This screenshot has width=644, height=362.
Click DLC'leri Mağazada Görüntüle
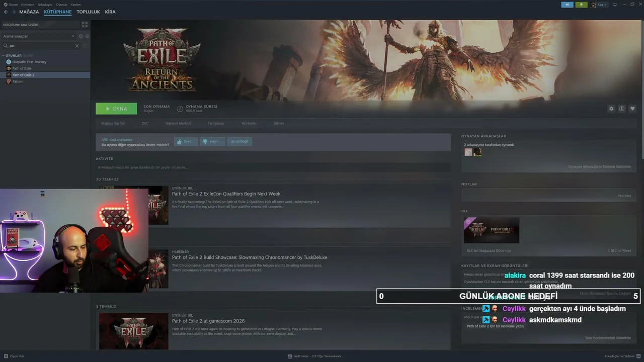pyautogui.click(x=489, y=250)
